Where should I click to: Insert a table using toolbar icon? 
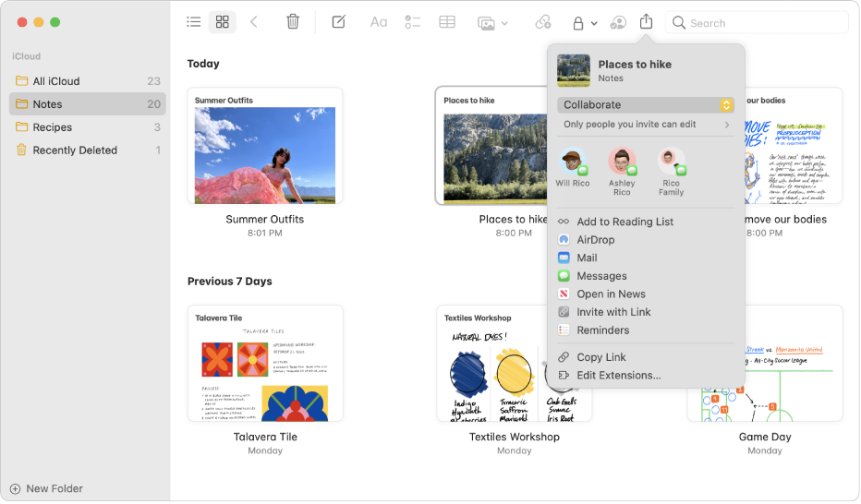[x=447, y=22]
